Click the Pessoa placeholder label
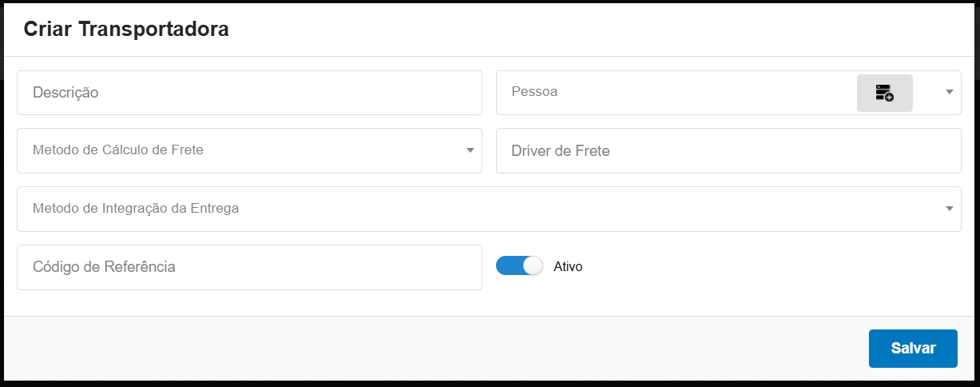 [534, 92]
